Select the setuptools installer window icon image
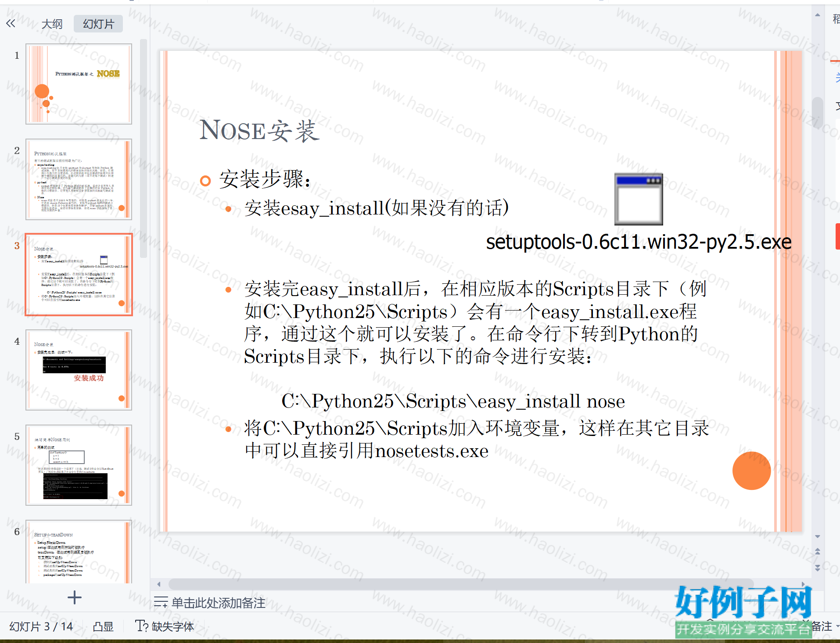The width and height of the screenshot is (840, 643). [639, 199]
